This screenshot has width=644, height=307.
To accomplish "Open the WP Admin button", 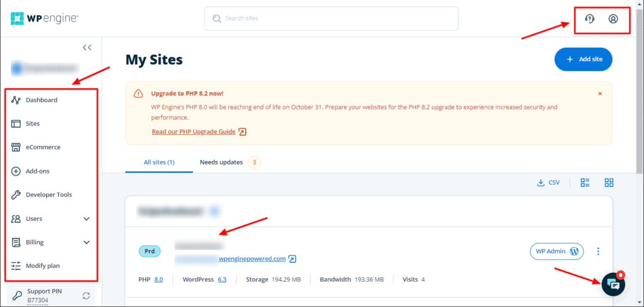I will click(x=556, y=251).
